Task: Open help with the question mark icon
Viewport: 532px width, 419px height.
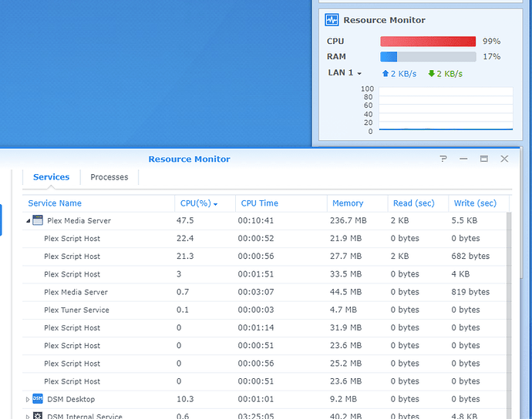Action: 443,159
